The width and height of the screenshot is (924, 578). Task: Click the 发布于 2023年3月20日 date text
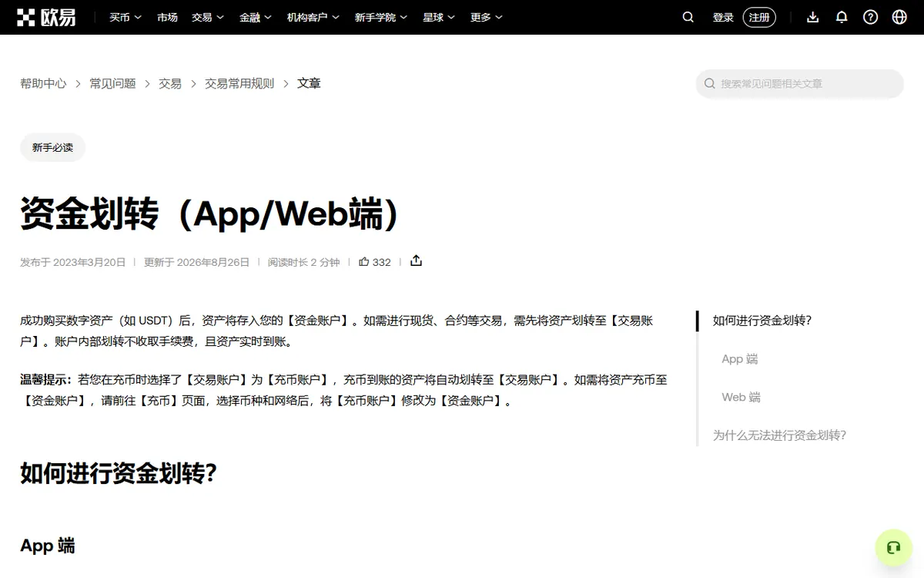72,262
